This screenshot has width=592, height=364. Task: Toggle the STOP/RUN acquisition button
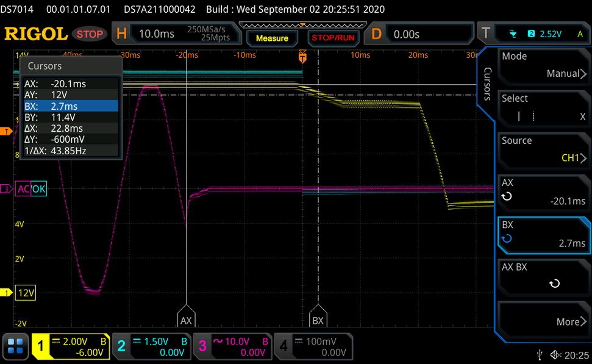click(x=333, y=38)
